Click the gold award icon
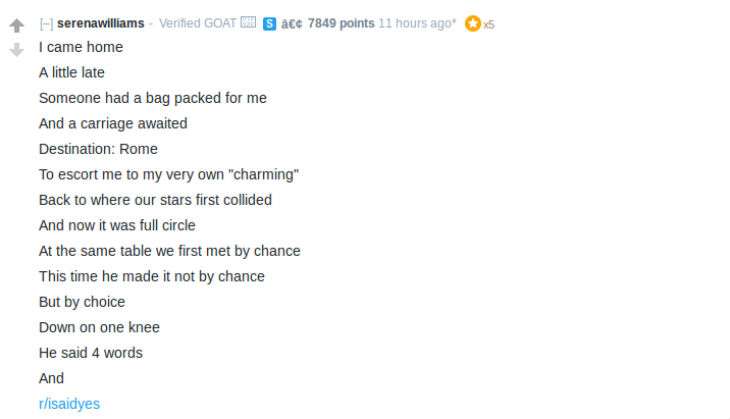 pos(473,23)
